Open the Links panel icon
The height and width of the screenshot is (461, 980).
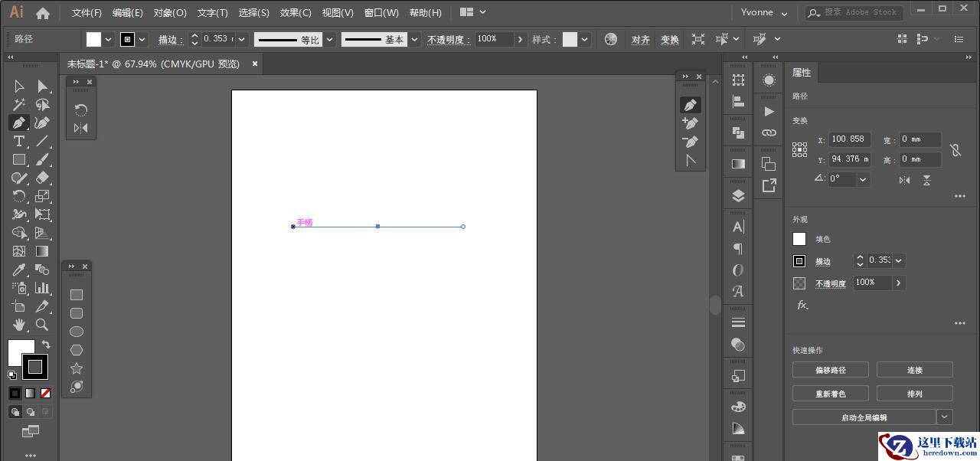769,132
